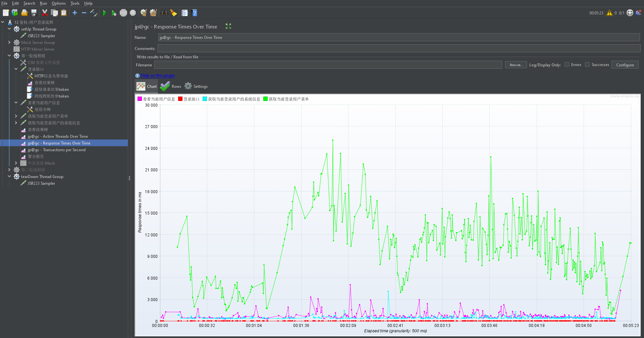
Task: Switch to the Settings tab
Action: coord(196,86)
